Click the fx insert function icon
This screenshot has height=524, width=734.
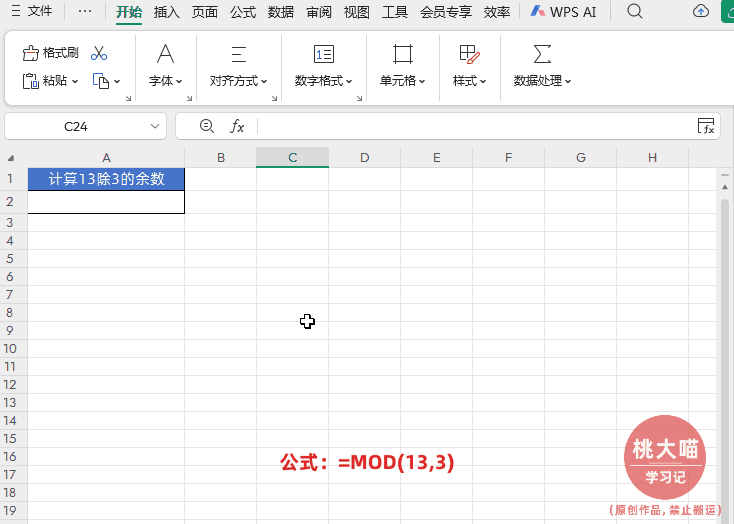coord(237,126)
